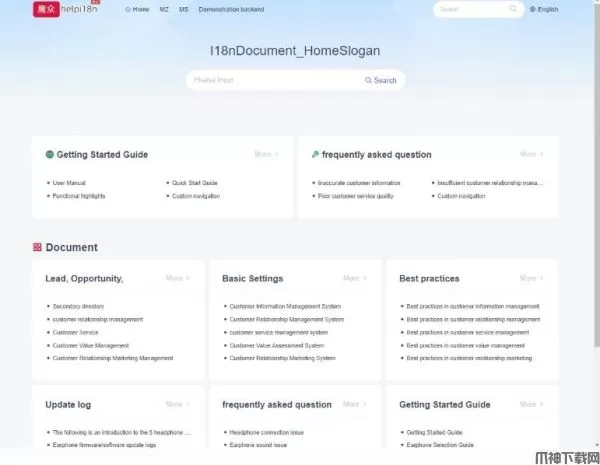Open the English language dropdown
This screenshot has width=600, height=465.
point(544,9)
